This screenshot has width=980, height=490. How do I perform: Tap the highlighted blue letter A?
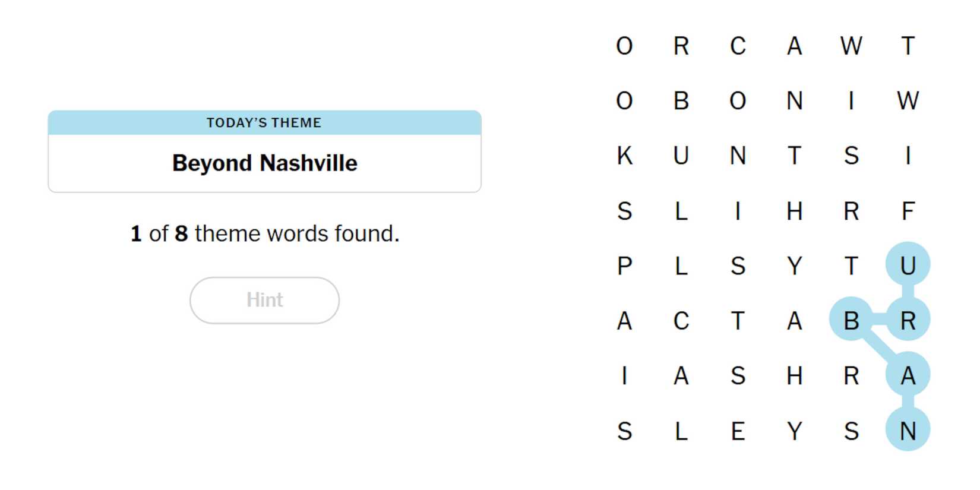(908, 375)
